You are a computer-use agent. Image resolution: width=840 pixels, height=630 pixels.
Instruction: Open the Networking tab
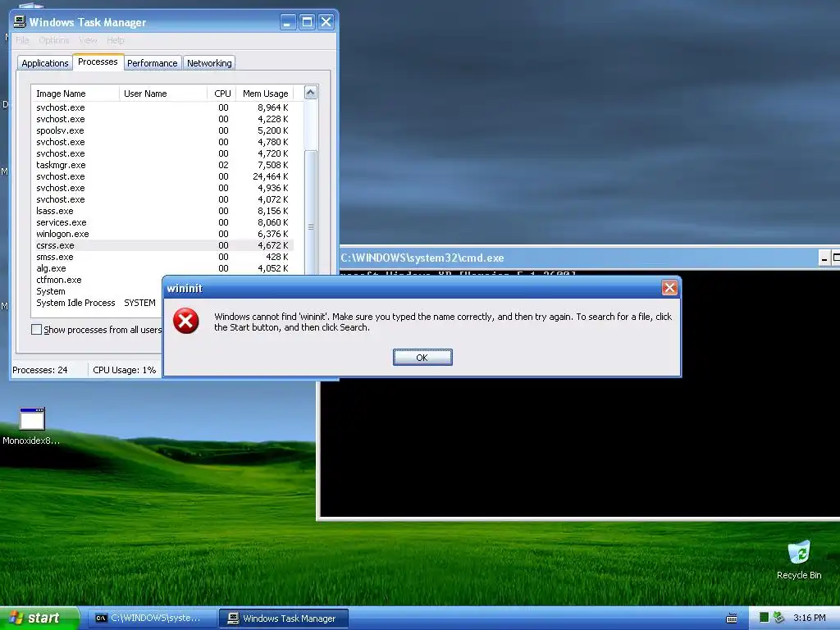tap(209, 63)
